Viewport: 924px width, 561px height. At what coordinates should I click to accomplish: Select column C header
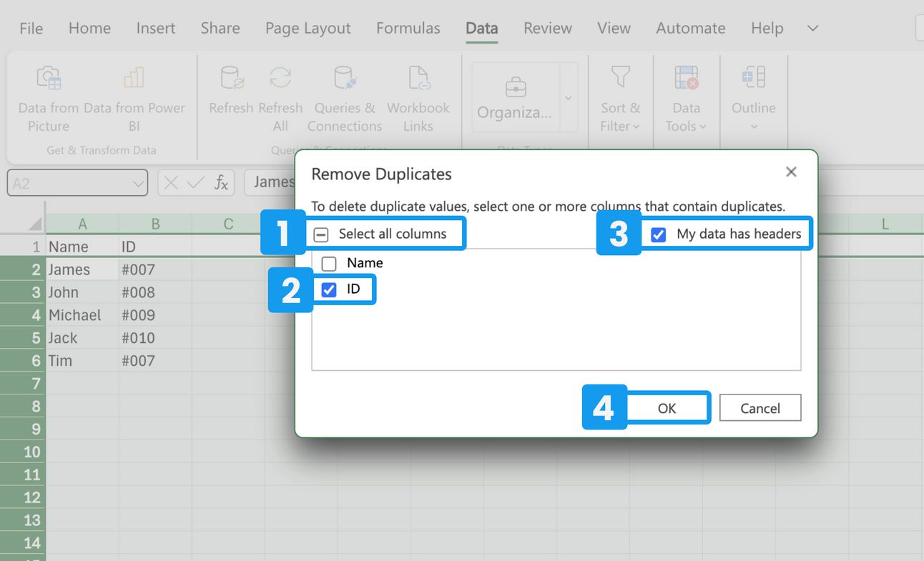[x=228, y=224]
